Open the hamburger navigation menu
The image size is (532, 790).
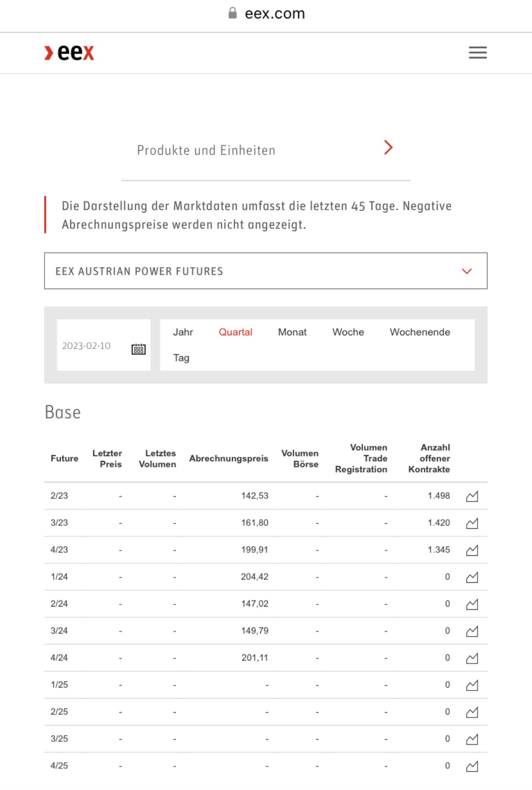[x=478, y=52]
